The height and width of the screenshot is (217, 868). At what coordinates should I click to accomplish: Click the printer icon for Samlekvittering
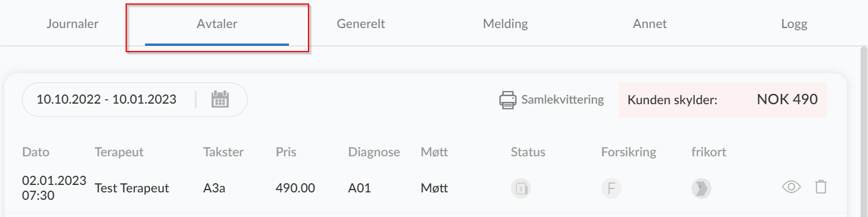point(508,100)
